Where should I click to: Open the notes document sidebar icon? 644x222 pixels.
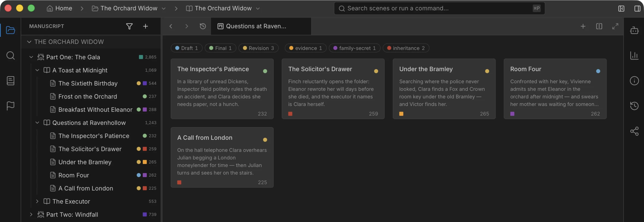(10, 81)
